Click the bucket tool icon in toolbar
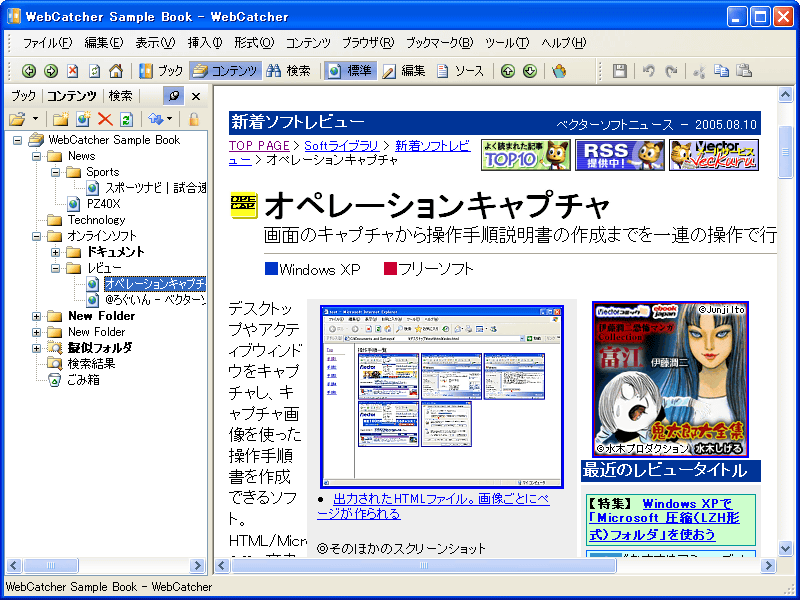 559,71
